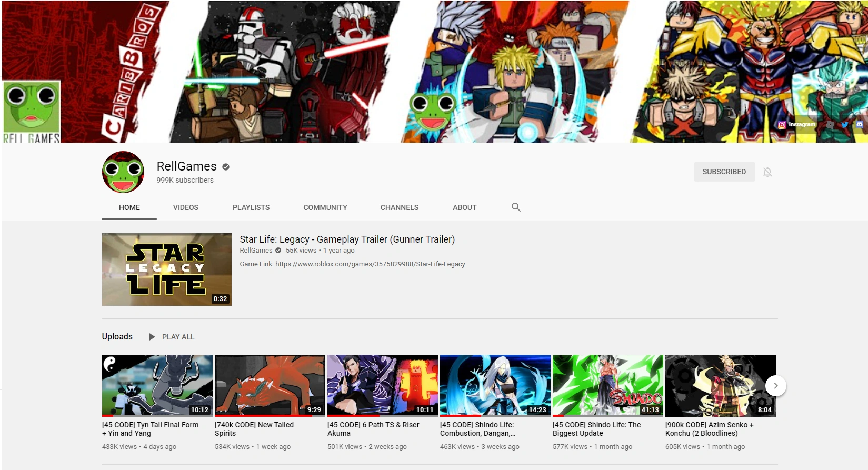Open the Star Life: Legacy Gameplay Trailer title

[x=347, y=239]
